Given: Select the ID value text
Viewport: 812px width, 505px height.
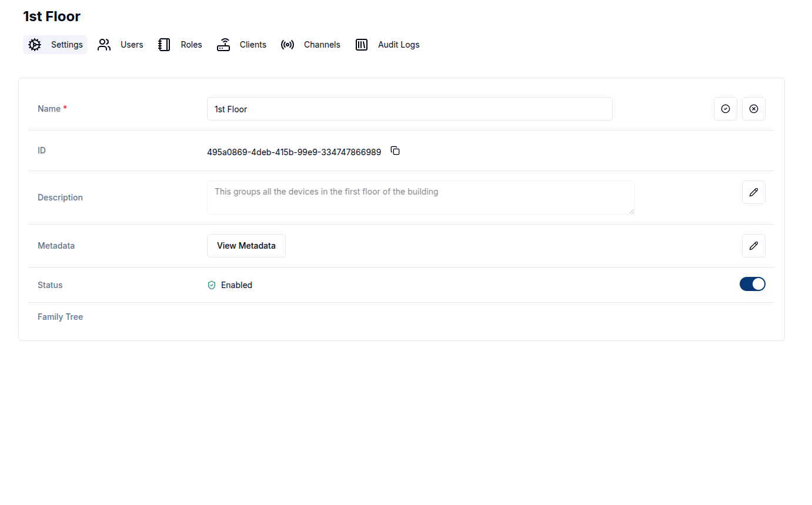Looking at the screenshot, I should point(294,152).
